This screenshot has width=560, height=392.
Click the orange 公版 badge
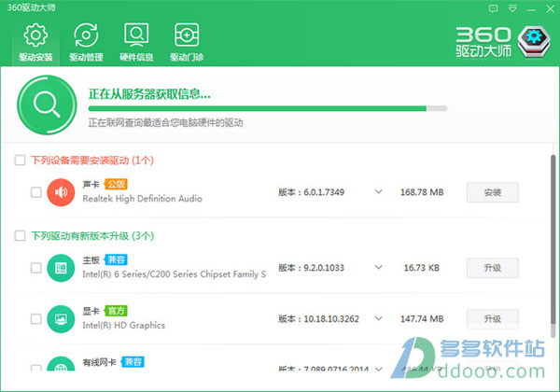click(116, 184)
